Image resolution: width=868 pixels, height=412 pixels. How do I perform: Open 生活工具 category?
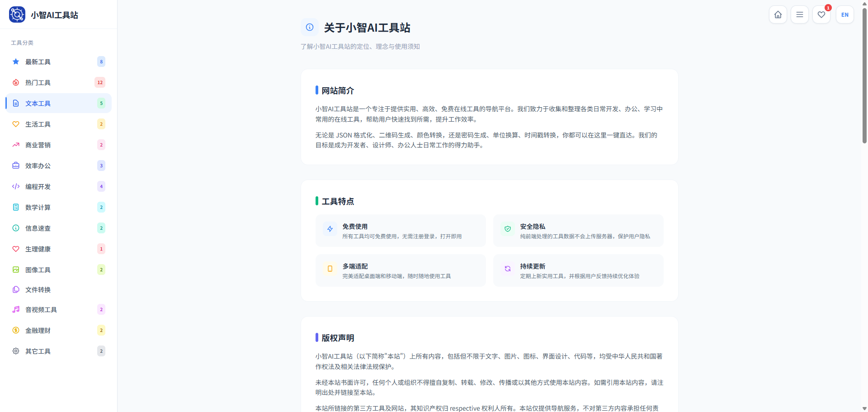(x=58, y=124)
